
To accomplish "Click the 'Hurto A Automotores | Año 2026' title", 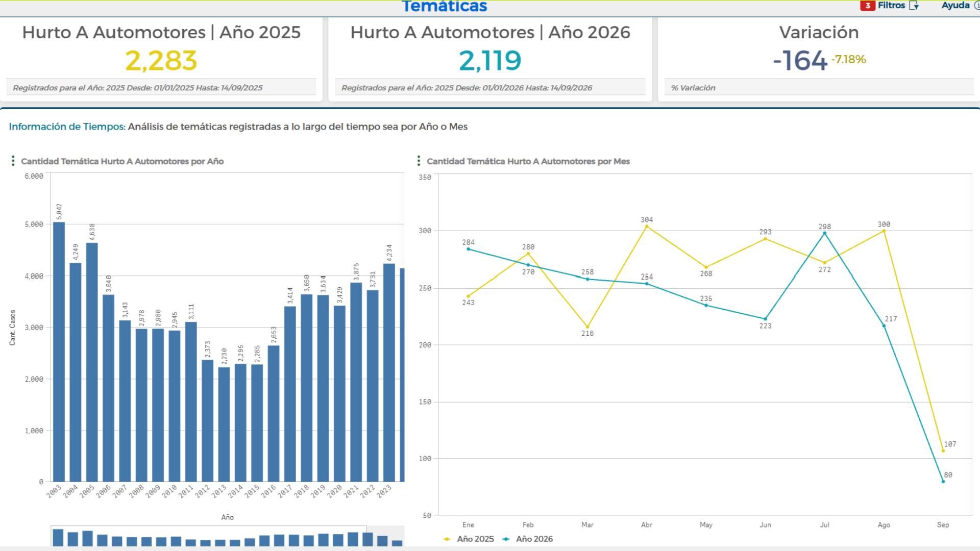I will (490, 32).
